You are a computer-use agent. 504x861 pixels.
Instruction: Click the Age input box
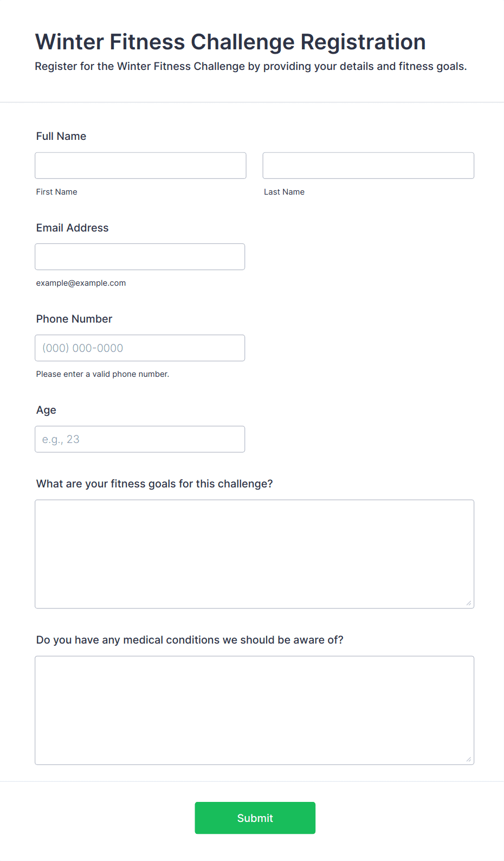click(x=140, y=439)
